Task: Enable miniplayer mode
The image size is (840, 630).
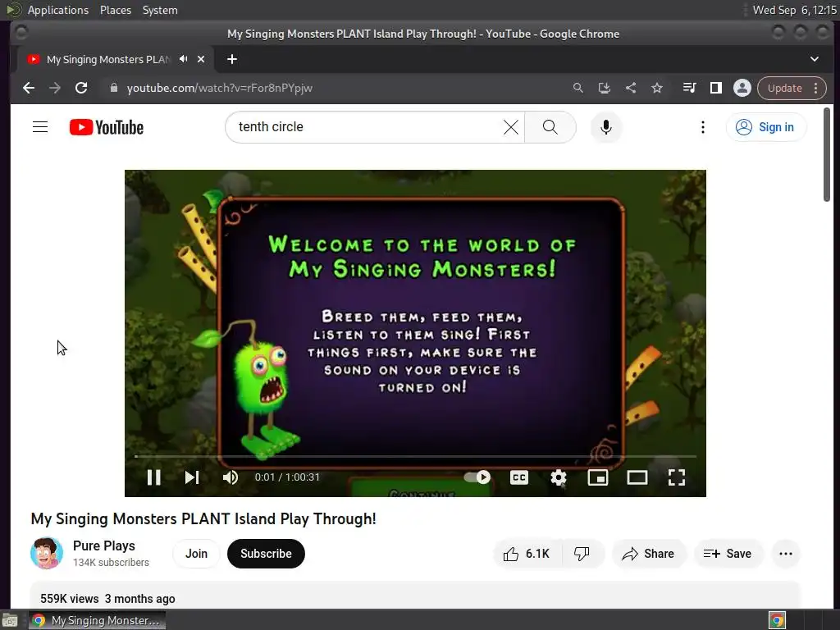Action: pyautogui.click(x=597, y=477)
